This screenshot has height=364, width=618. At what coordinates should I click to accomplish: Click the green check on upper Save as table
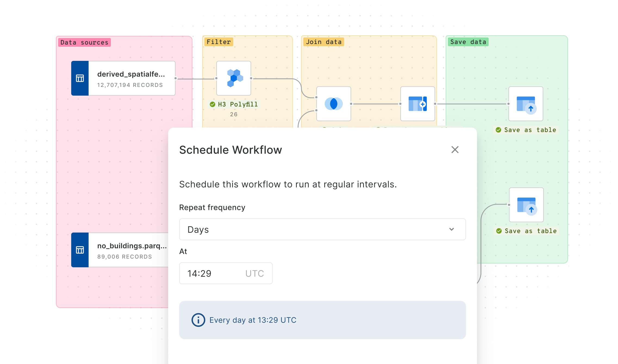coord(499,130)
